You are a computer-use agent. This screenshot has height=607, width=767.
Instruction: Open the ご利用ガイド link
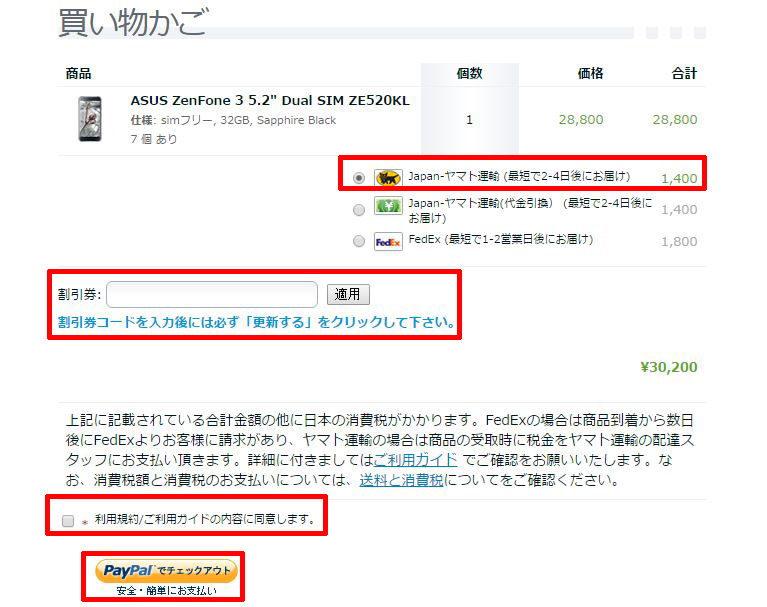415,460
